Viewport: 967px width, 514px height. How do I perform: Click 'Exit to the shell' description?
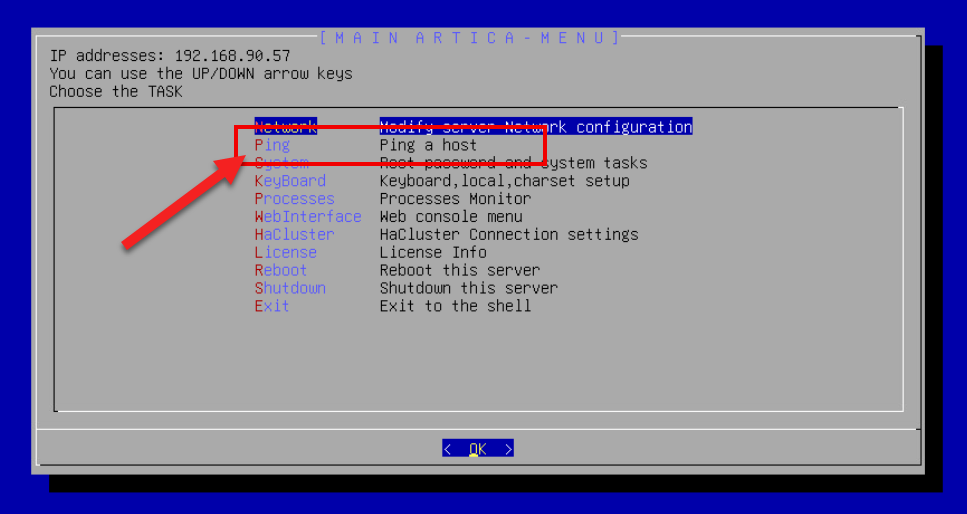tap(455, 306)
